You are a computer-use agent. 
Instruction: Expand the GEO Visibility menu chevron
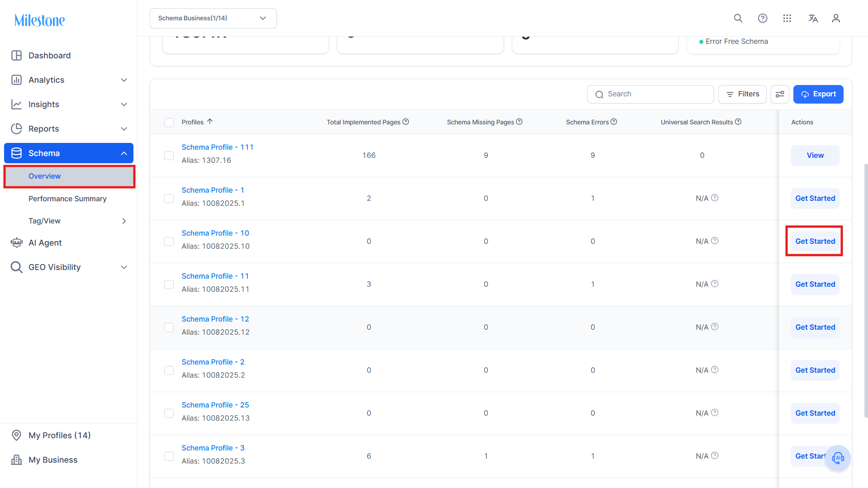[x=124, y=267]
